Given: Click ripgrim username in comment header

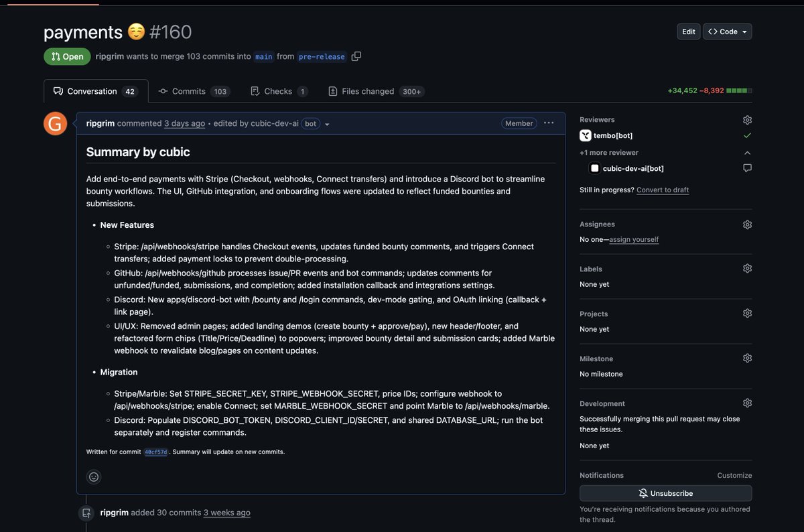Looking at the screenshot, I should 100,123.
